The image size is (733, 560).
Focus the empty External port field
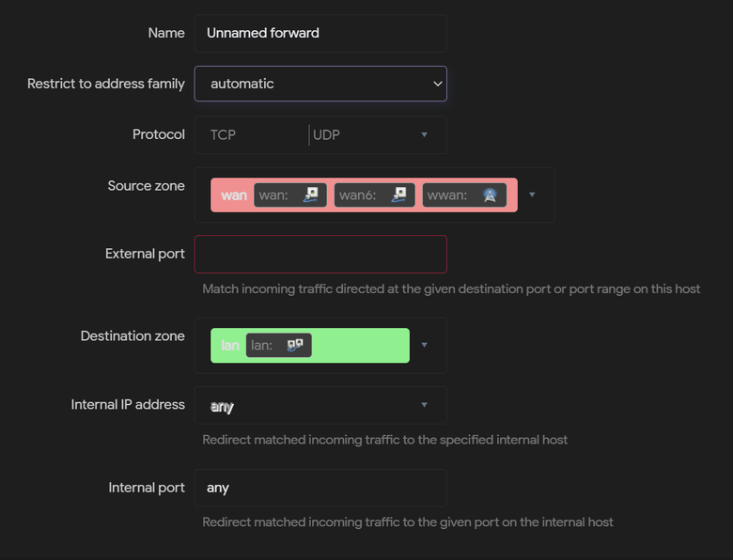[x=320, y=255]
